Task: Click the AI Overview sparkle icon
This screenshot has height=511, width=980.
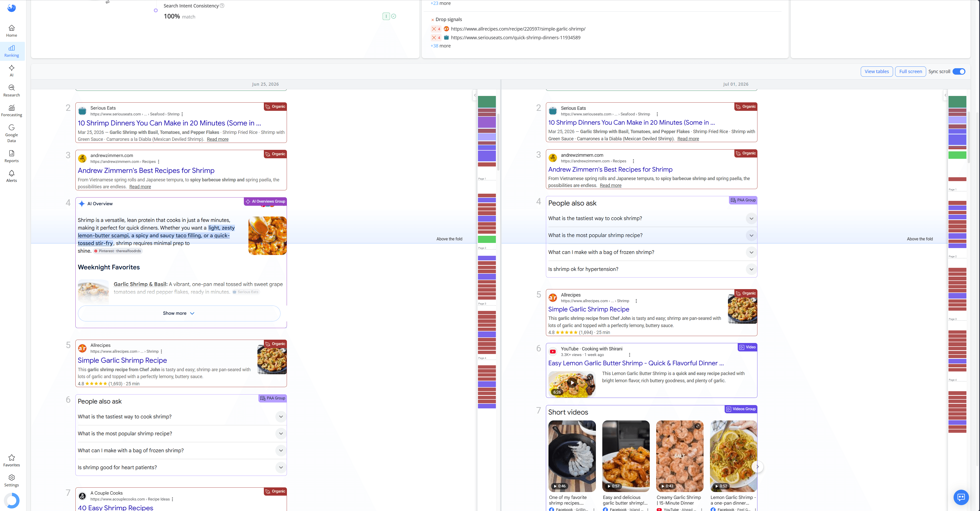Action: tap(82, 204)
